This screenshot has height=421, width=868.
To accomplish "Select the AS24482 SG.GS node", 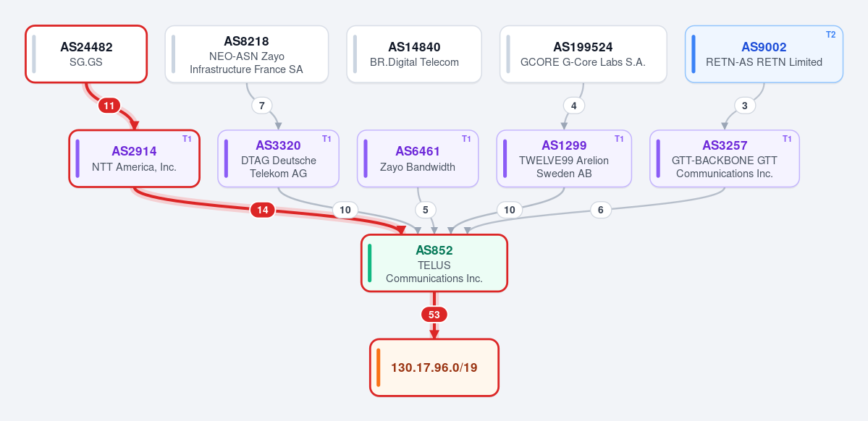I will [x=86, y=54].
